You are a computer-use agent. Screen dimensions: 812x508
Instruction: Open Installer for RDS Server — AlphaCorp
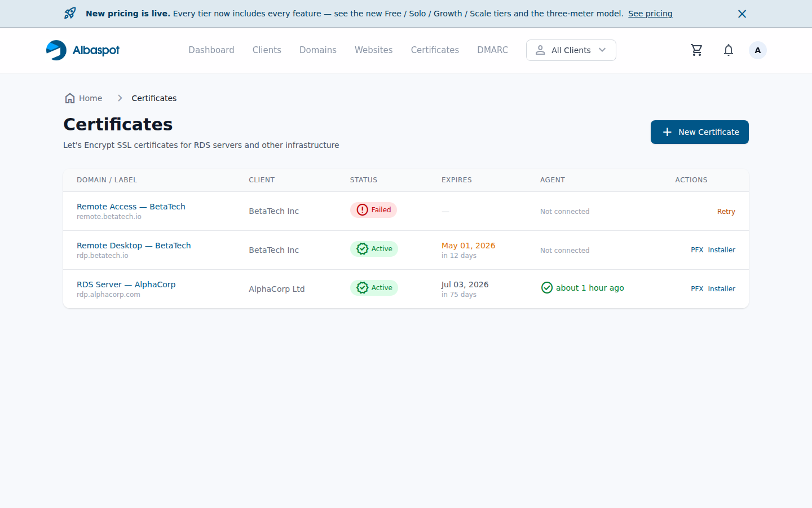pyautogui.click(x=721, y=289)
